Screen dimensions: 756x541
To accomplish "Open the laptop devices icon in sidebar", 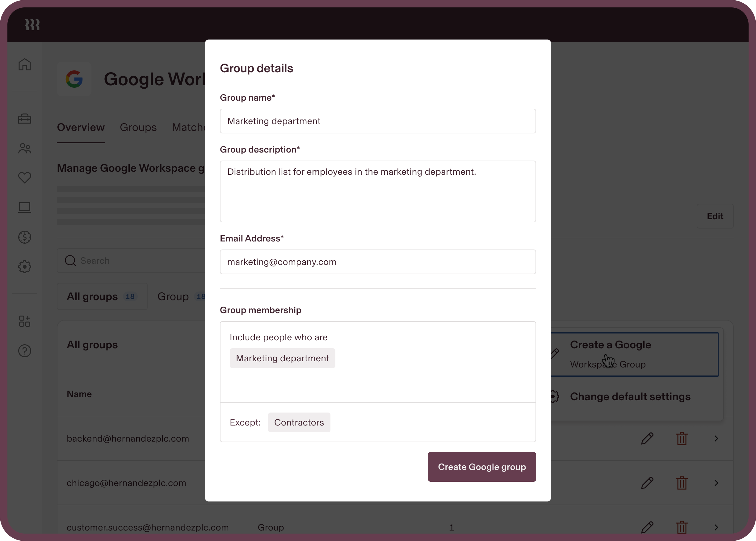I will 25,207.
